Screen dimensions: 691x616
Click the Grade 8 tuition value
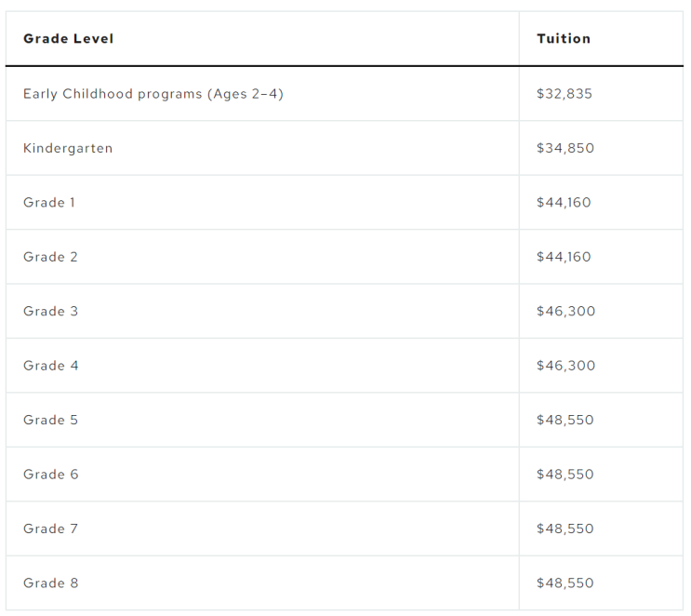point(565,583)
